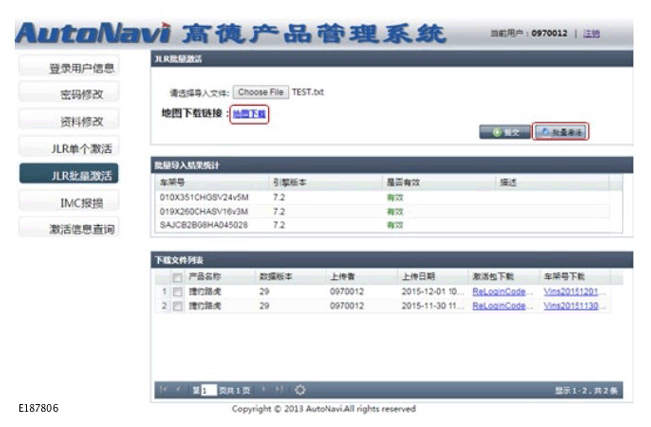The width and height of the screenshot is (651, 427).
Task: Check the checkbox for row 2 捷豹路虎
Action: tap(177, 306)
